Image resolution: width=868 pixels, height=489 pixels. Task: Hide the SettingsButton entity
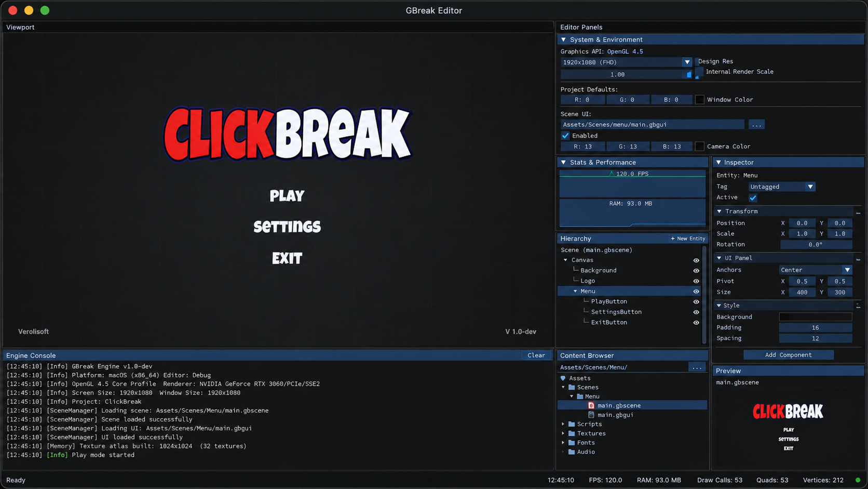pos(696,312)
